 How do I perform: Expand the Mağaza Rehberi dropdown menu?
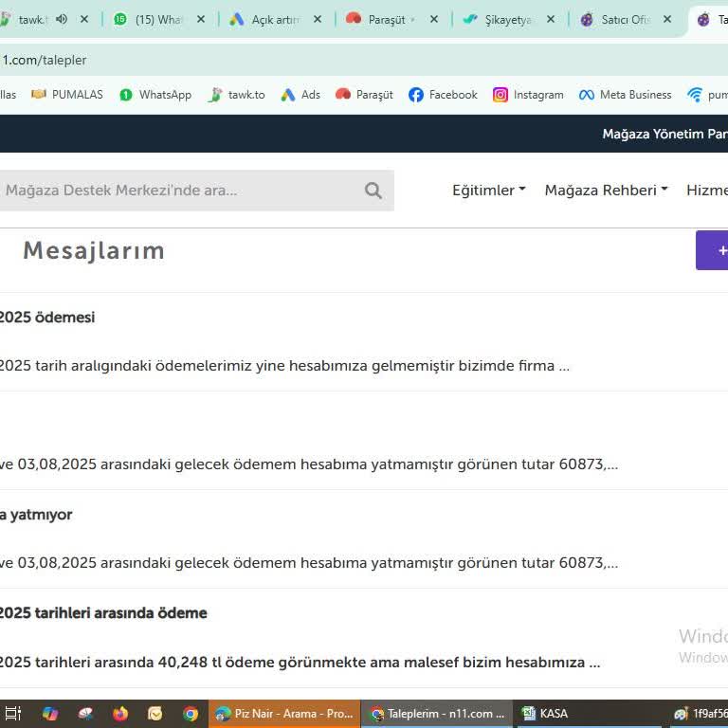[x=606, y=190]
